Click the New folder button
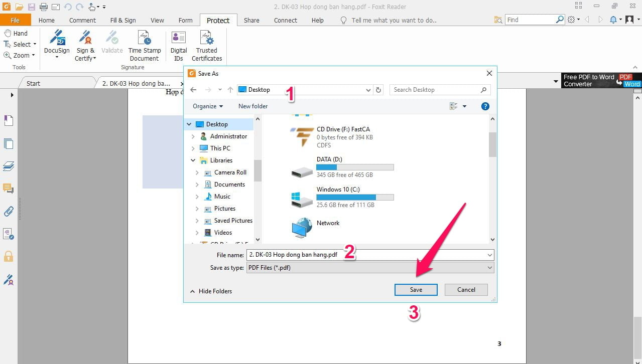 point(252,106)
